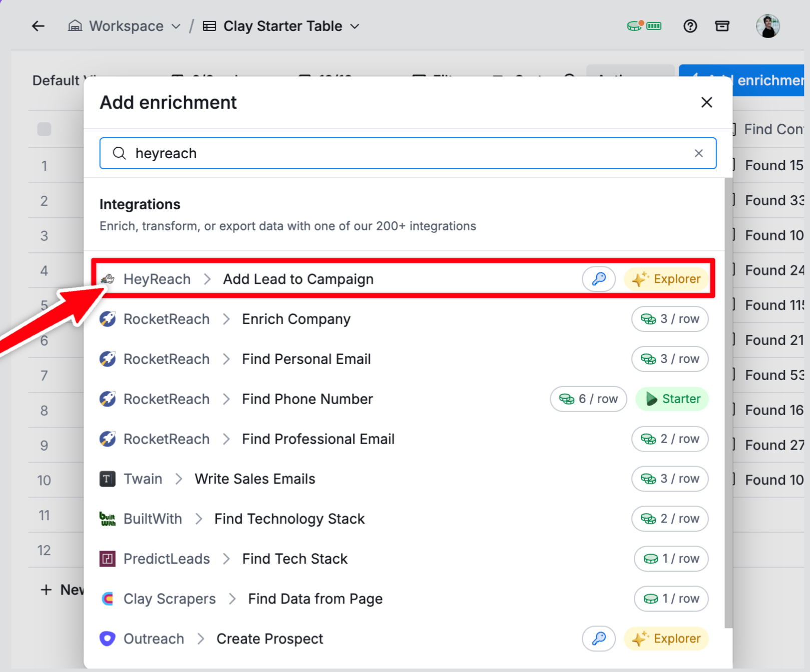Select RocketReach Find Phone Number
Screen dimensions: 810x672
pos(403,399)
